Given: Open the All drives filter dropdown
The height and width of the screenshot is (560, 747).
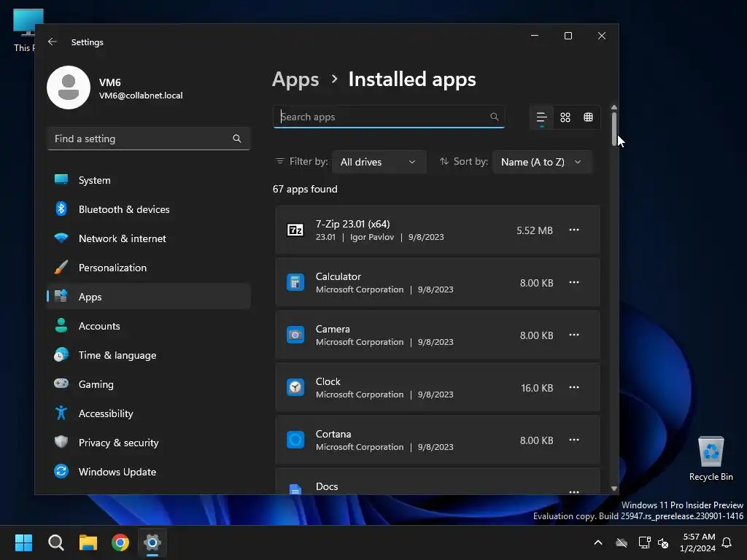Looking at the screenshot, I should coord(379,162).
